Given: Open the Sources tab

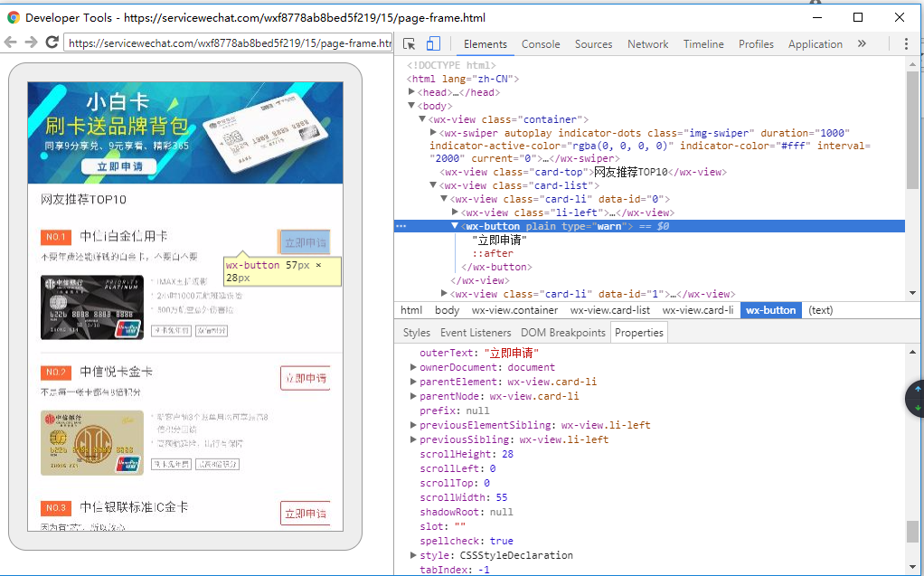Looking at the screenshot, I should point(593,44).
